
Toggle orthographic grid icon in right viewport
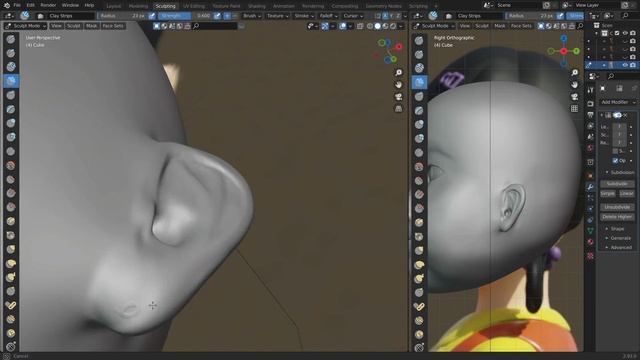click(575, 109)
